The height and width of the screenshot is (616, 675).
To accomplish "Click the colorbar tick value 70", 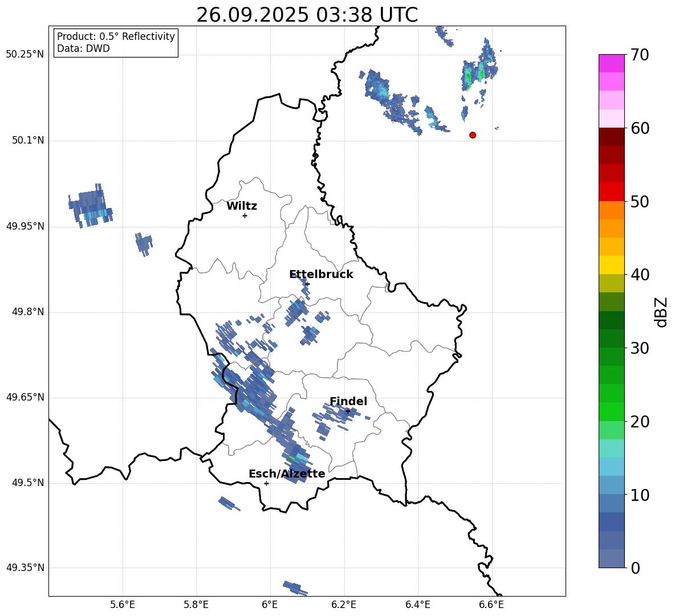I will point(640,55).
